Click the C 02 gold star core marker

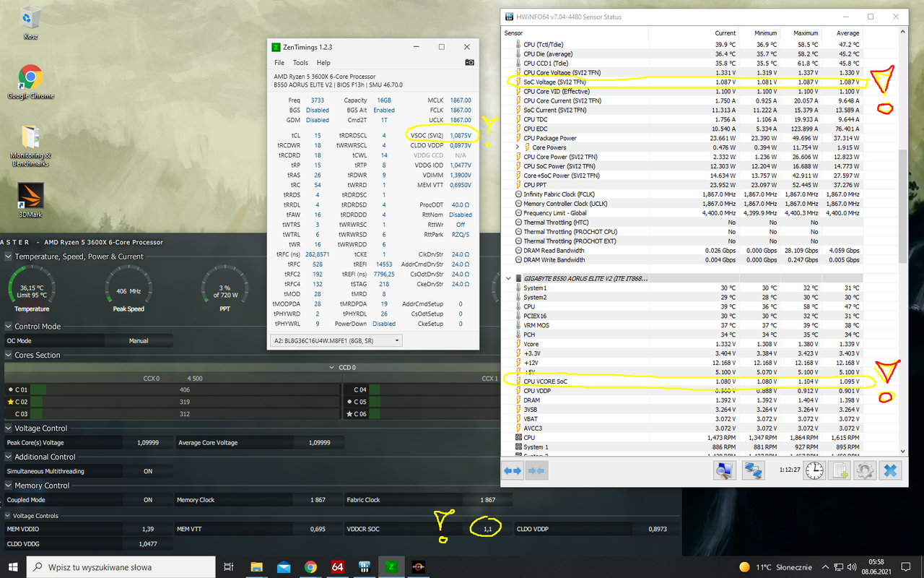[x=10, y=402]
